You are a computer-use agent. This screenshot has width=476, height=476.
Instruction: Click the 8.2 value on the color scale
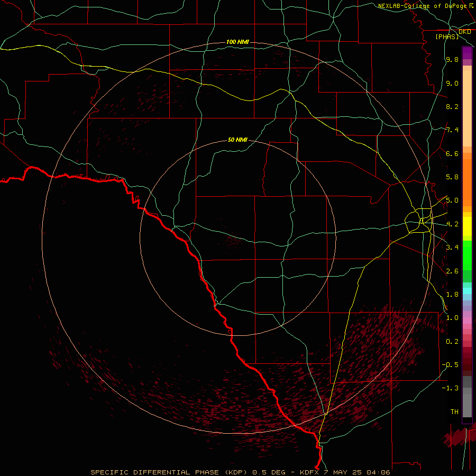452,106
